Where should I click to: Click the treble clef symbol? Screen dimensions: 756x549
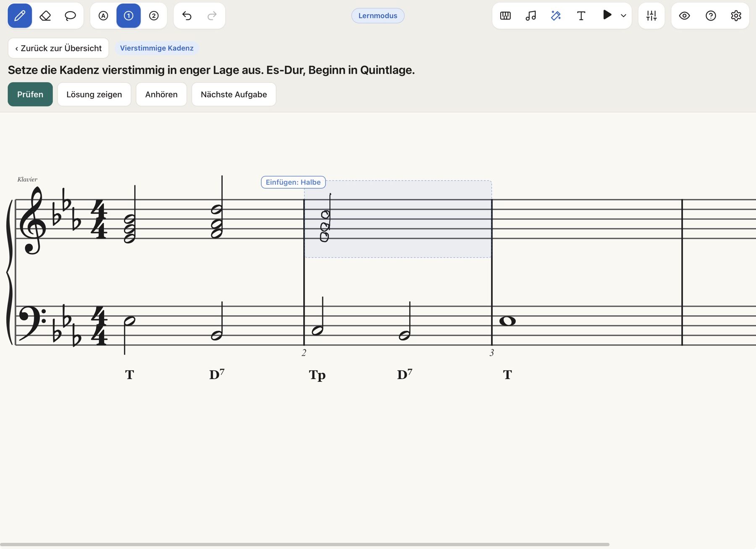point(33,220)
